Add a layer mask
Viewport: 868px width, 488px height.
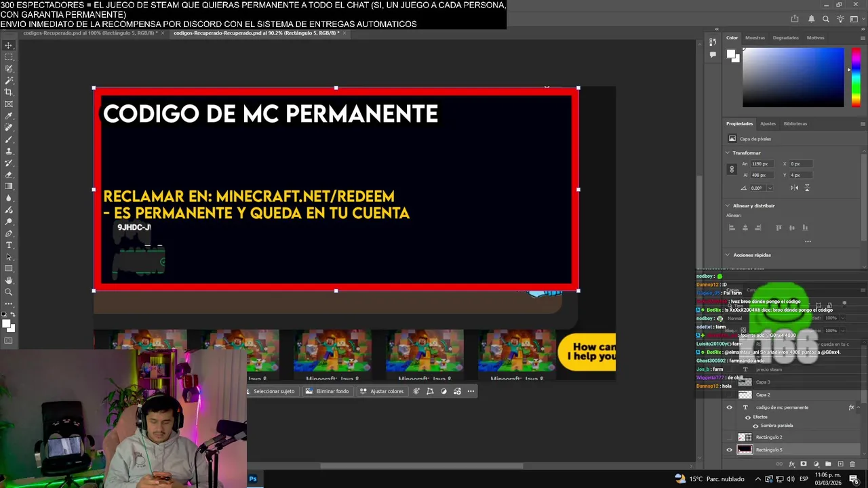coord(804,464)
